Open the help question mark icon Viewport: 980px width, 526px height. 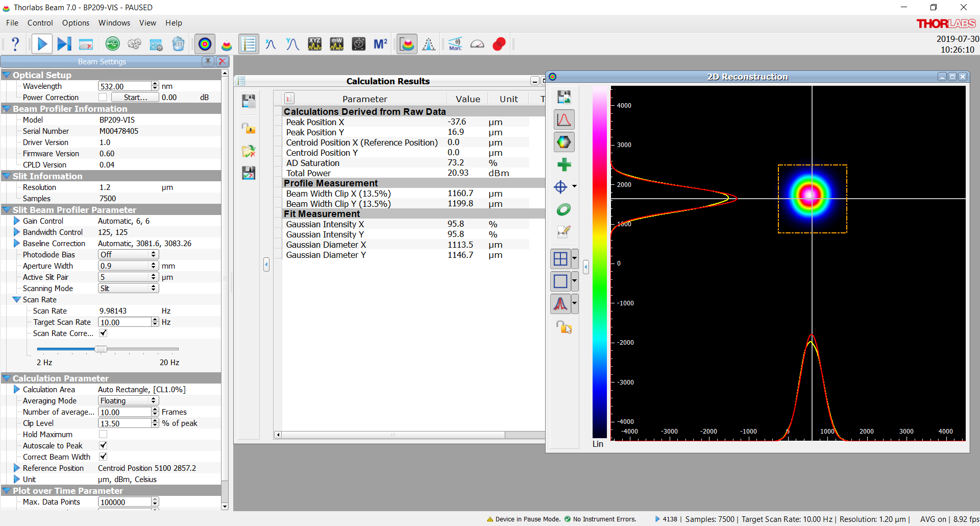point(15,44)
